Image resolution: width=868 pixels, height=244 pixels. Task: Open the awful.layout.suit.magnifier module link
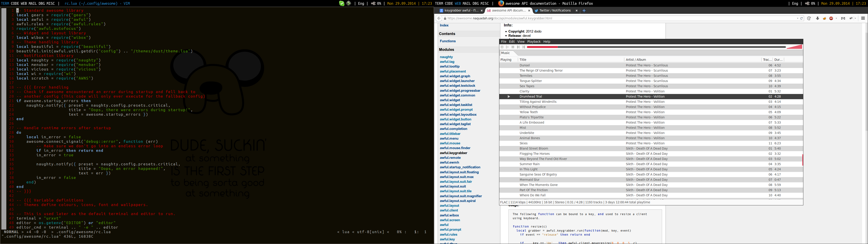pos(461,196)
